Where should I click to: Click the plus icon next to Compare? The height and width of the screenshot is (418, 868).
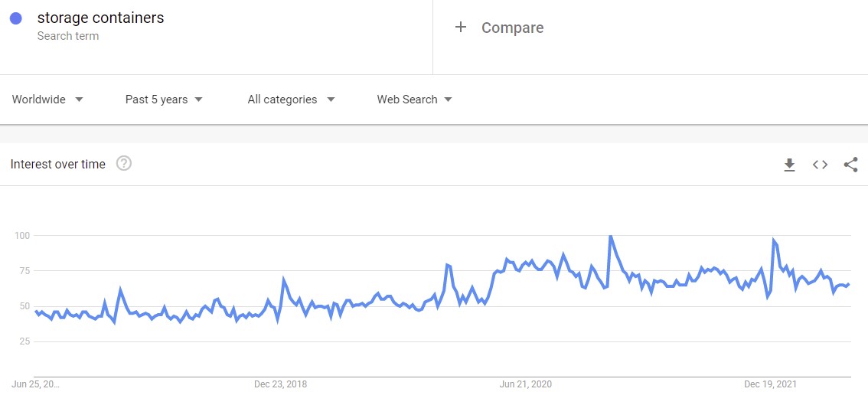460,28
